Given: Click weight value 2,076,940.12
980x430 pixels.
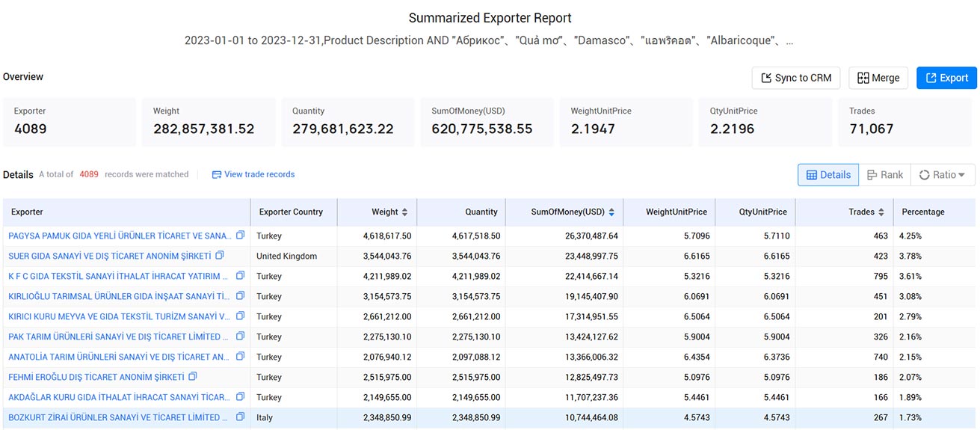Looking at the screenshot, I should pos(387,357).
